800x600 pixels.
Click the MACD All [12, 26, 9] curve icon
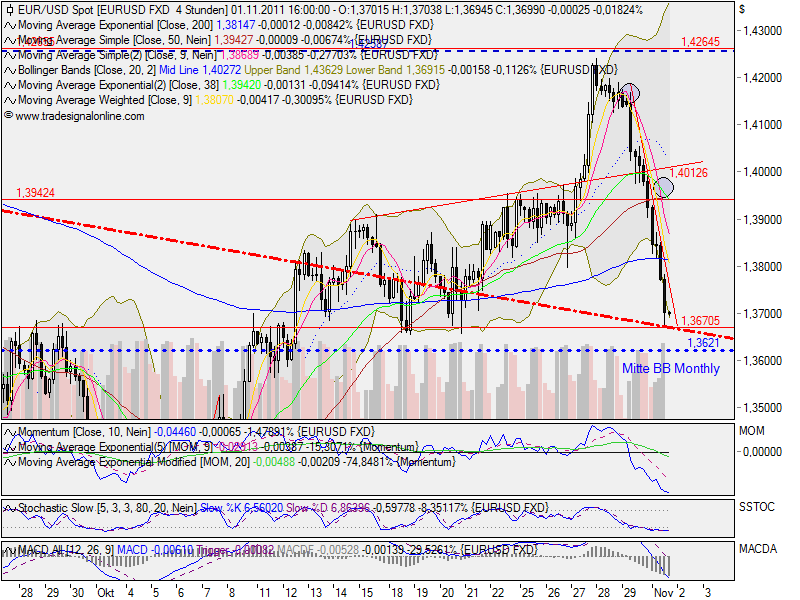pyautogui.click(x=8, y=549)
